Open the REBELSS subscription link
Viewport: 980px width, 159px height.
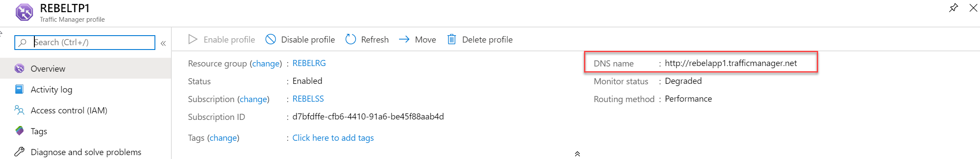click(308, 99)
